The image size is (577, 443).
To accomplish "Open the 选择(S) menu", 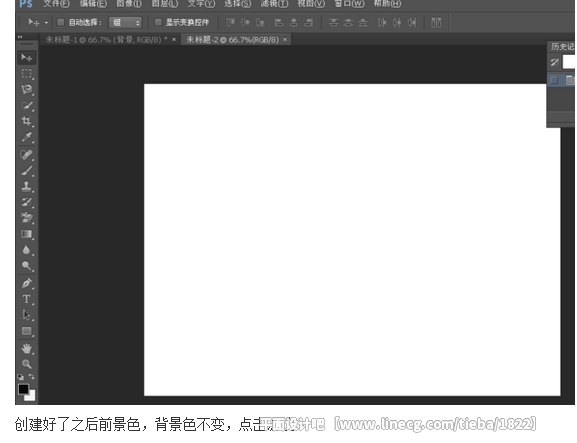I will click(x=238, y=4).
